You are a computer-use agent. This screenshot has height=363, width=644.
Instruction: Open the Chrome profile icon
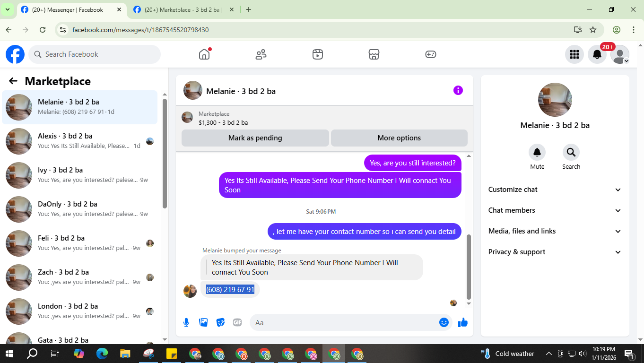pos(617,30)
